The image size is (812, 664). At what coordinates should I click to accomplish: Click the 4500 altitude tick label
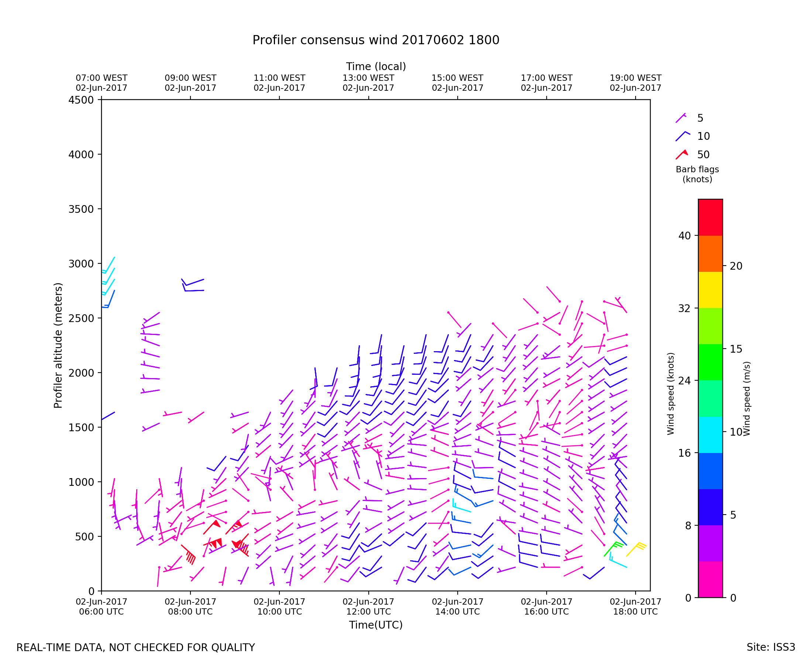pos(81,100)
